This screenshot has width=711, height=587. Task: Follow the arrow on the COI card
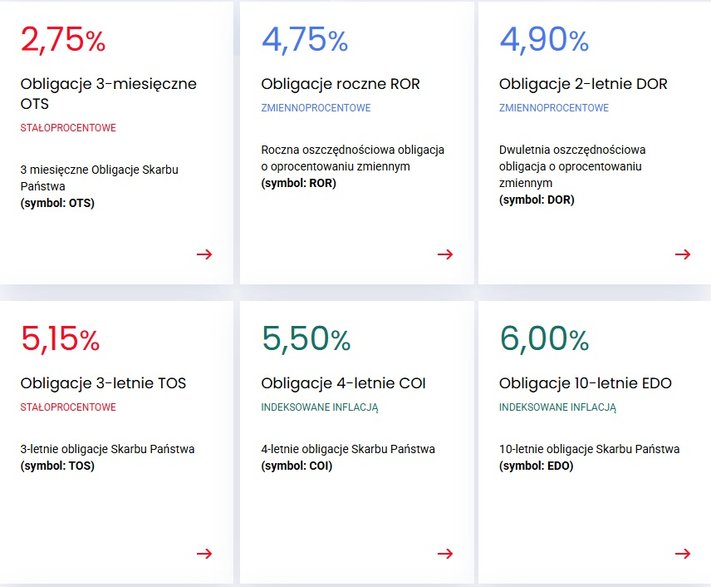point(445,553)
